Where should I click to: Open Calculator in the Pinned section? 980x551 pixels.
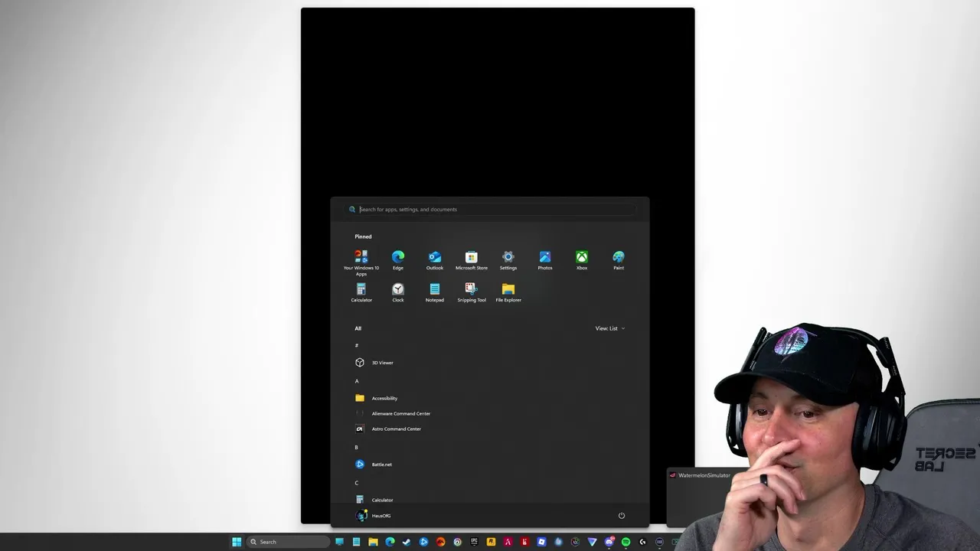tap(361, 292)
